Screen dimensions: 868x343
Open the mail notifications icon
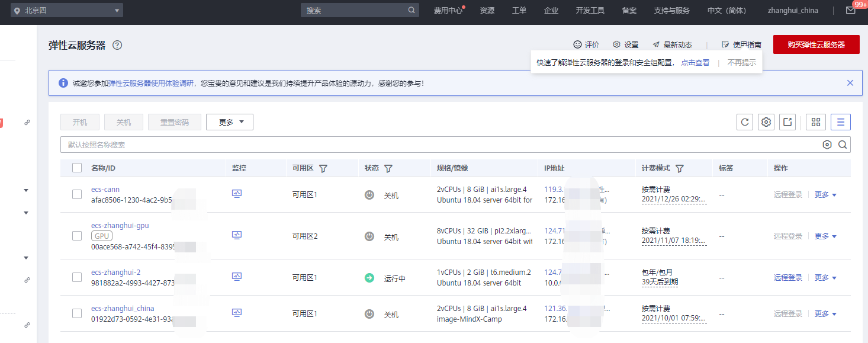(850, 11)
